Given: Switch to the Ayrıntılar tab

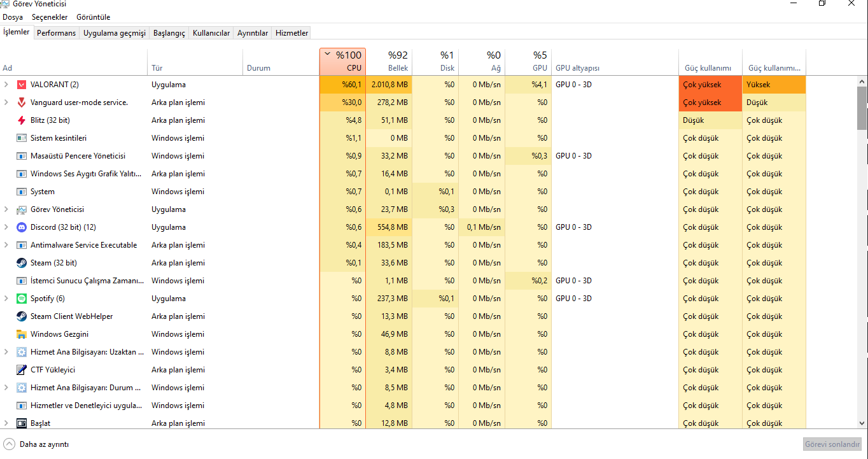Looking at the screenshot, I should tap(253, 33).
